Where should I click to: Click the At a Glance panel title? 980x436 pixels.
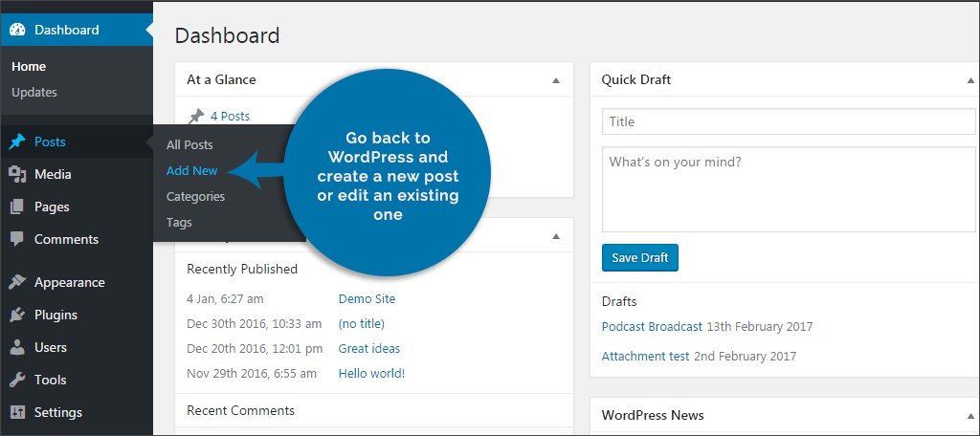click(221, 79)
